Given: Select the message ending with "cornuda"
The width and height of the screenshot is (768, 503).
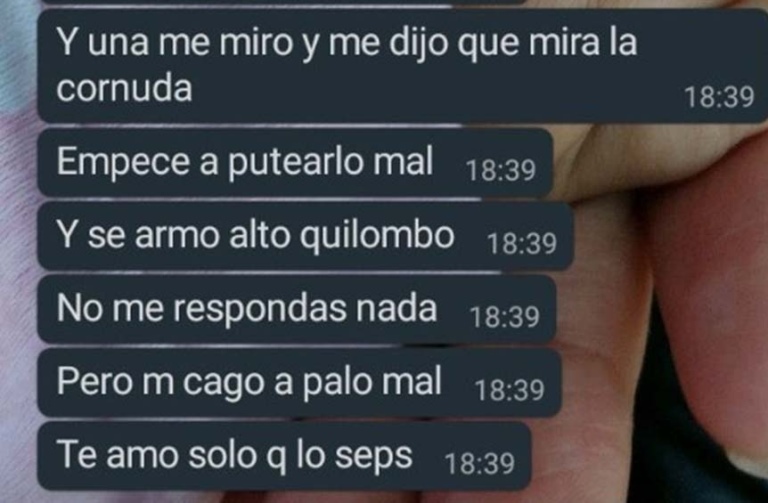Looking at the screenshot, I should pyautogui.click(x=403, y=66).
